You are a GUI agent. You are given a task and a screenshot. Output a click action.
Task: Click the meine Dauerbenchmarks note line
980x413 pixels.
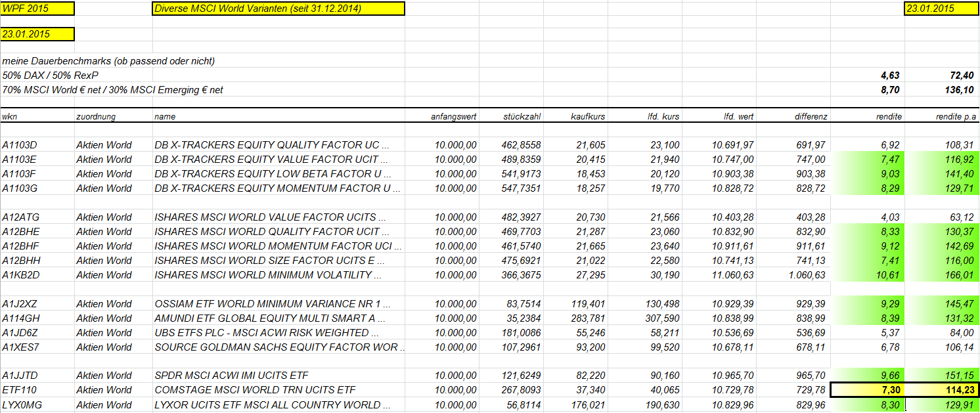point(108,61)
